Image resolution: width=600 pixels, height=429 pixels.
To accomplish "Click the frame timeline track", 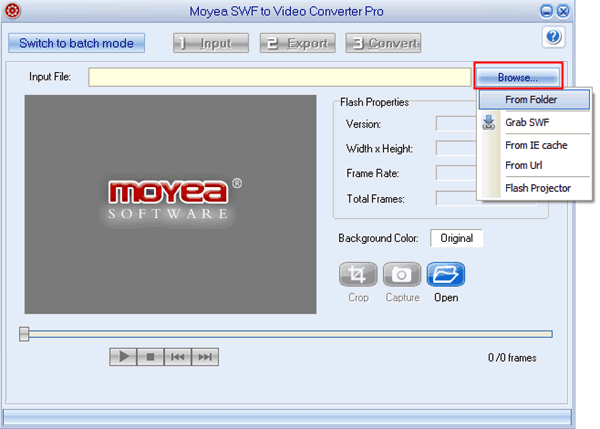I will tap(290, 334).
